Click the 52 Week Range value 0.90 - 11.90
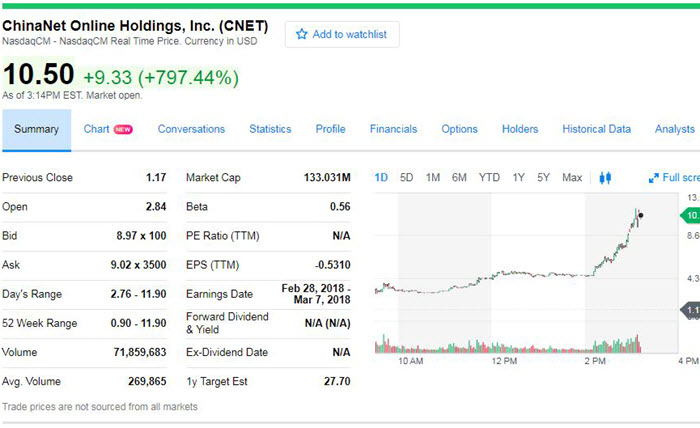The width and height of the screenshot is (700, 428). pos(138,323)
